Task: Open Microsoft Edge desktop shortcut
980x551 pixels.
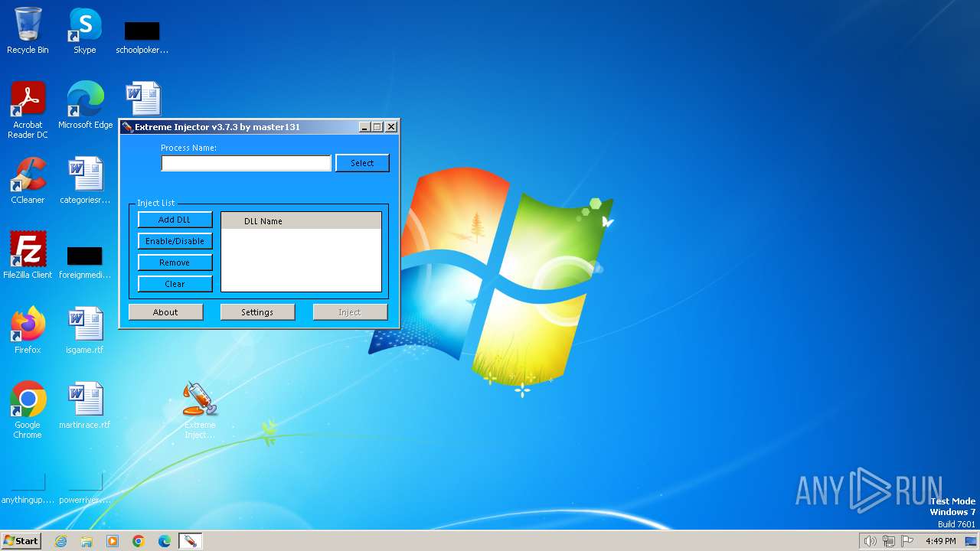Action: 85,105
